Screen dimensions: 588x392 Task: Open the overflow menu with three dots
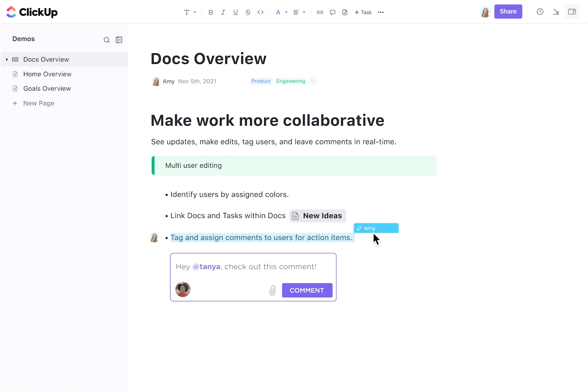pyautogui.click(x=381, y=12)
